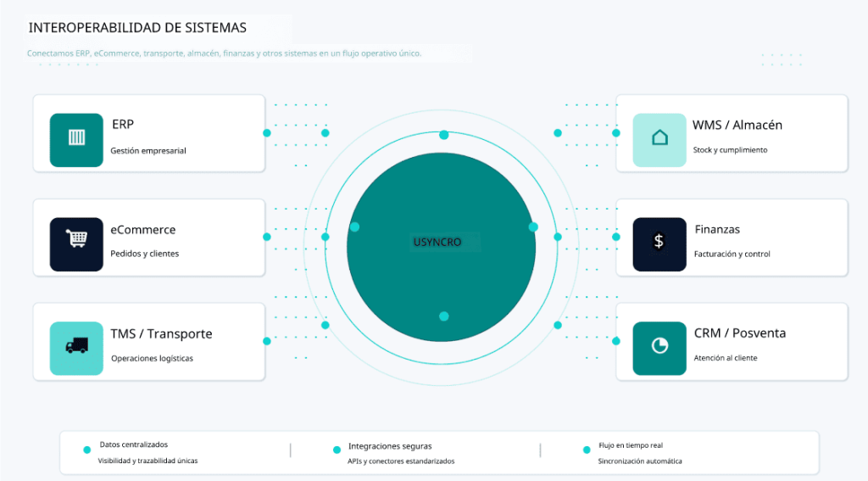Click the USYNCRO label text
The image size is (868, 481).
[437, 242]
